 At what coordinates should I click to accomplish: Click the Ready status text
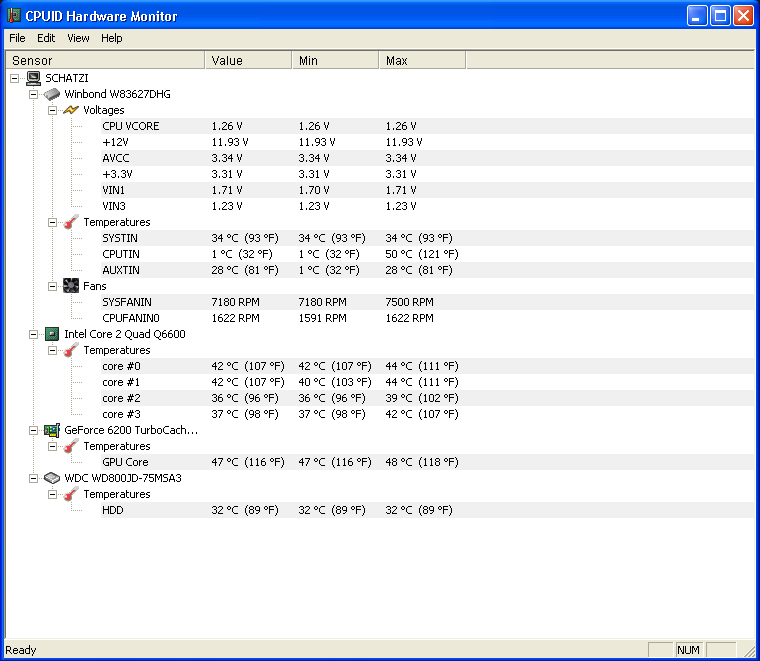(x=21, y=650)
